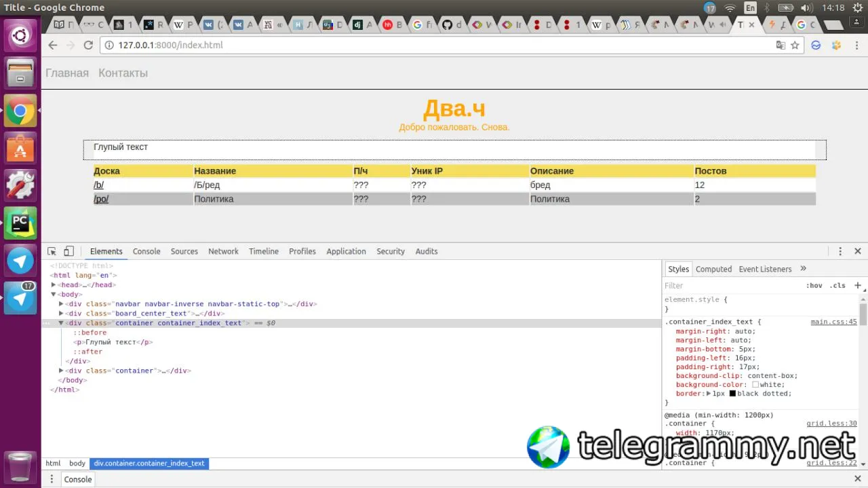Open the Telegram launcher without badge
This screenshot has width=868, height=488.
point(20,261)
